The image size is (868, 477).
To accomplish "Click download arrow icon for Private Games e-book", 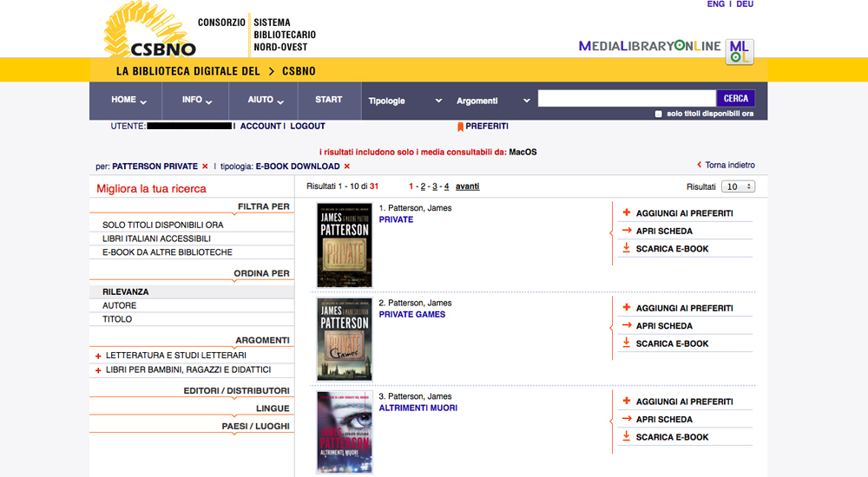I will pyautogui.click(x=627, y=343).
